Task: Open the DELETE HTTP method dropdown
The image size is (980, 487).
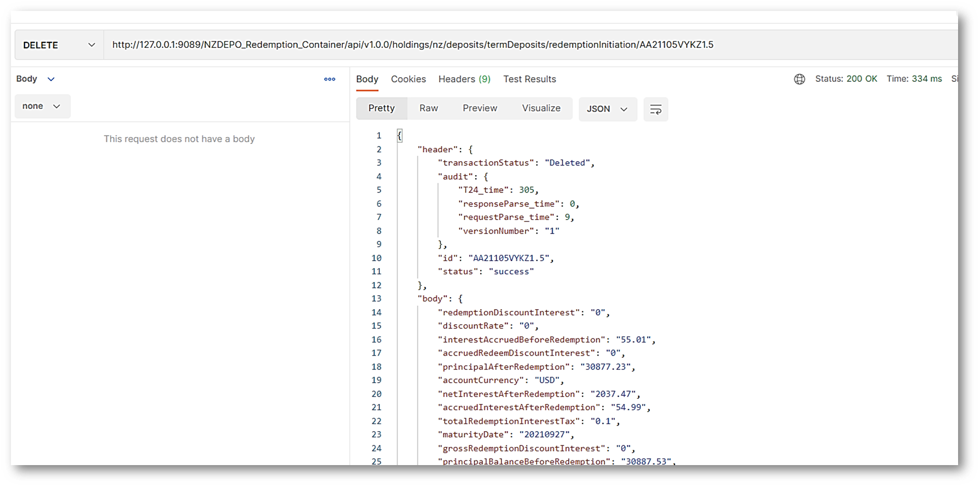Action: click(59, 45)
